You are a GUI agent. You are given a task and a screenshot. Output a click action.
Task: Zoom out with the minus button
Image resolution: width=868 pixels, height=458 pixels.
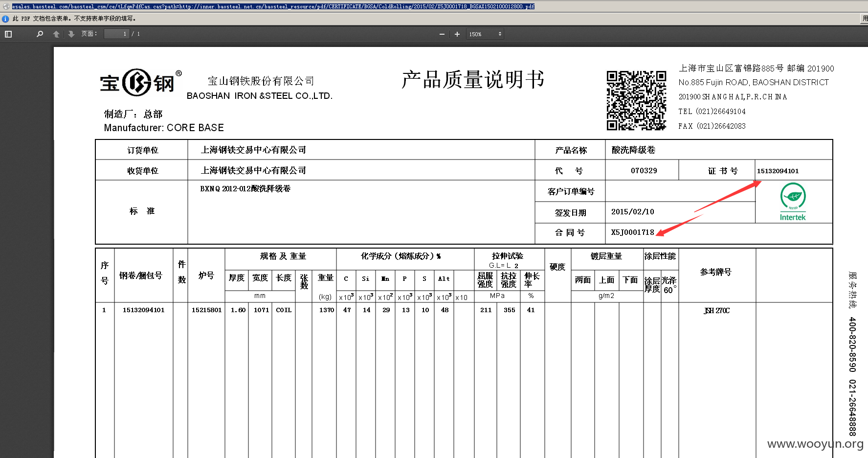pyautogui.click(x=442, y=34)
